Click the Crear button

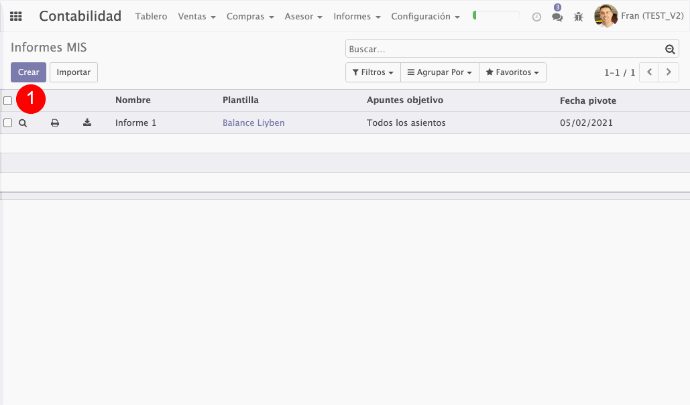click(28, 73)
